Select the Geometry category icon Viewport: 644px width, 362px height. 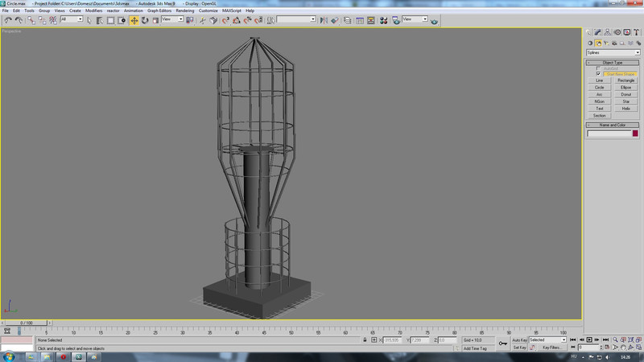tap(590, 43)
